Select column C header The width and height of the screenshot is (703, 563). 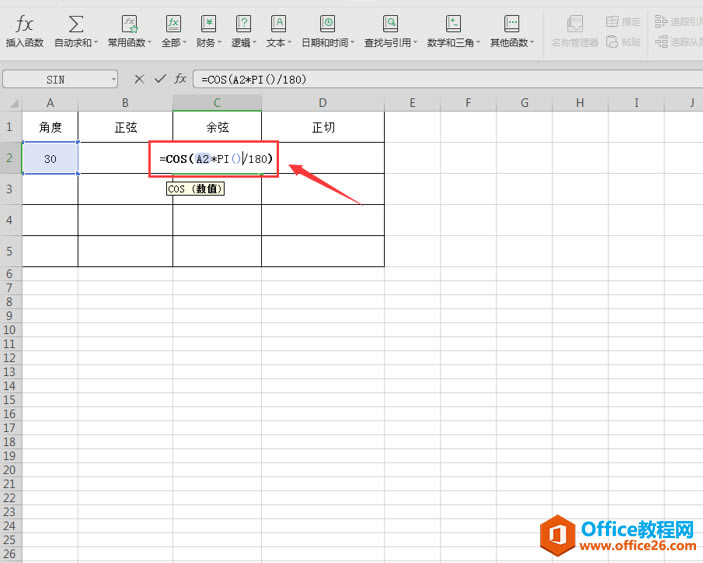pos(217,103)
